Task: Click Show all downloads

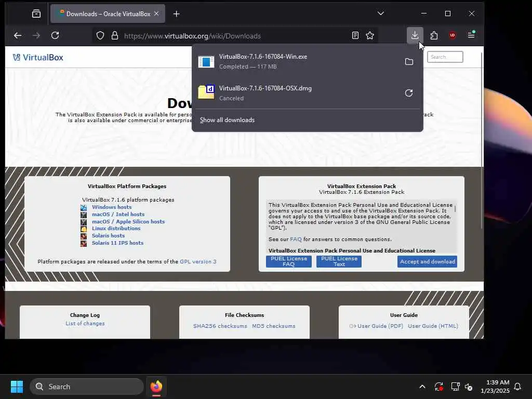Action: coord(227,120)
